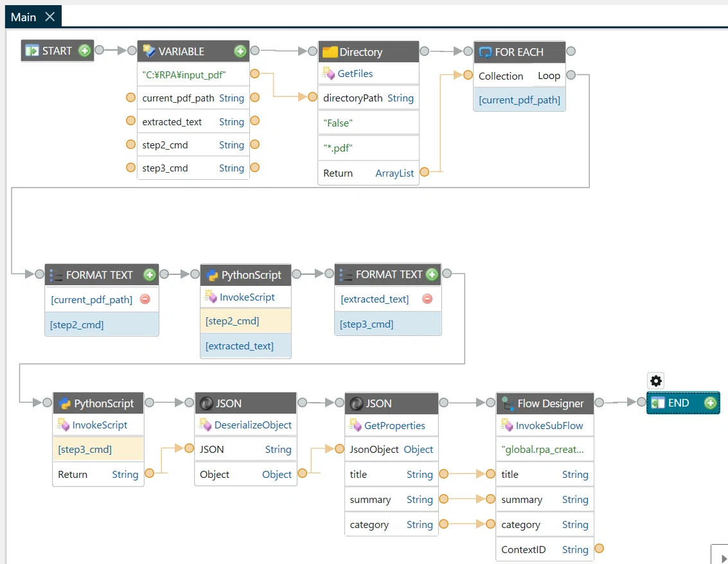Click the JSON String input row
Image resolution: width=728 pixels, height=564 pixels.
245,450
